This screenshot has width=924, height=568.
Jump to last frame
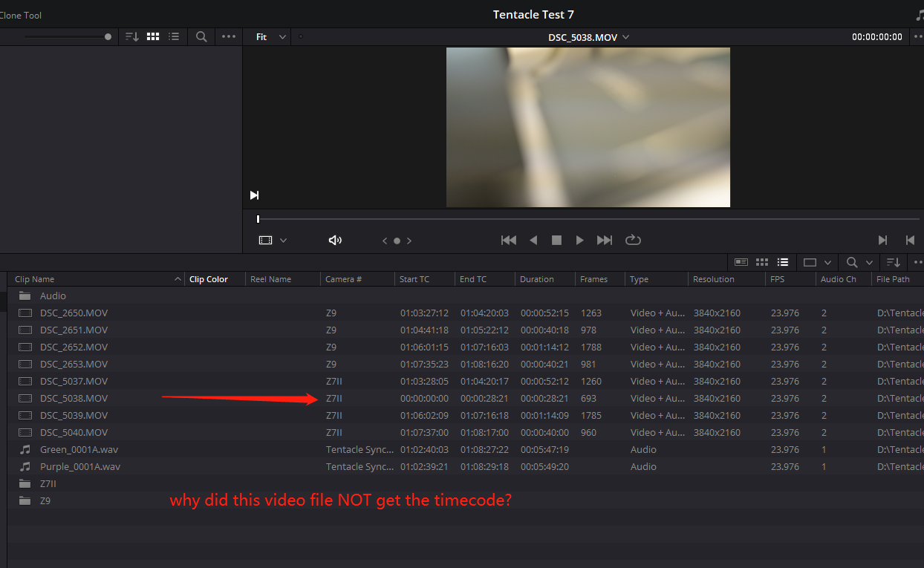click(605, 240)
